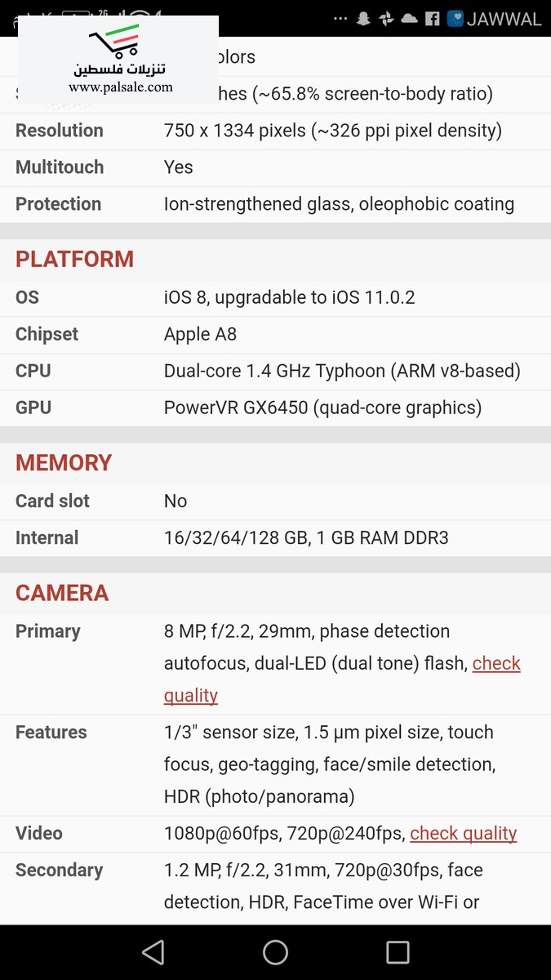Viewport: 551px width, 980px height.
Task: Tap the CAMERA section heading
Action: (62, 593)
